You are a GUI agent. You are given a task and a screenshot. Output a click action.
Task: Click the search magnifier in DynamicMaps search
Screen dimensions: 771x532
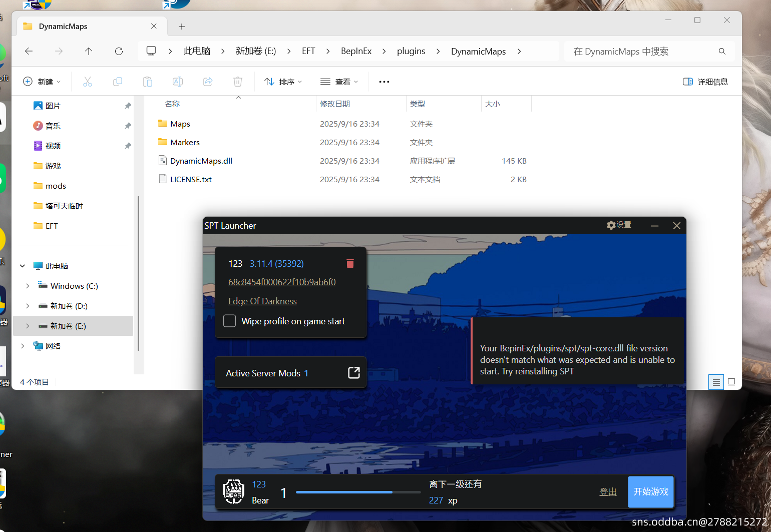[722, 51]
